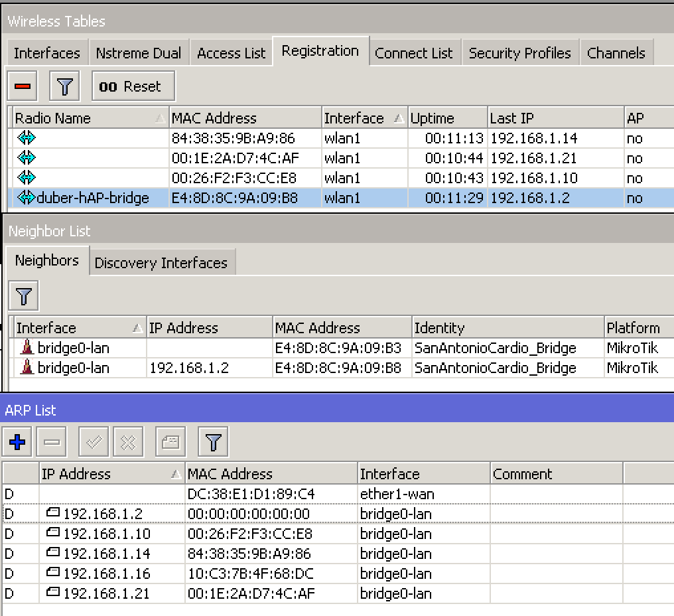The height and width of the screenshot is (616, 674).
Task: Open the Connect List tab
Action: [x=414, y=53]
